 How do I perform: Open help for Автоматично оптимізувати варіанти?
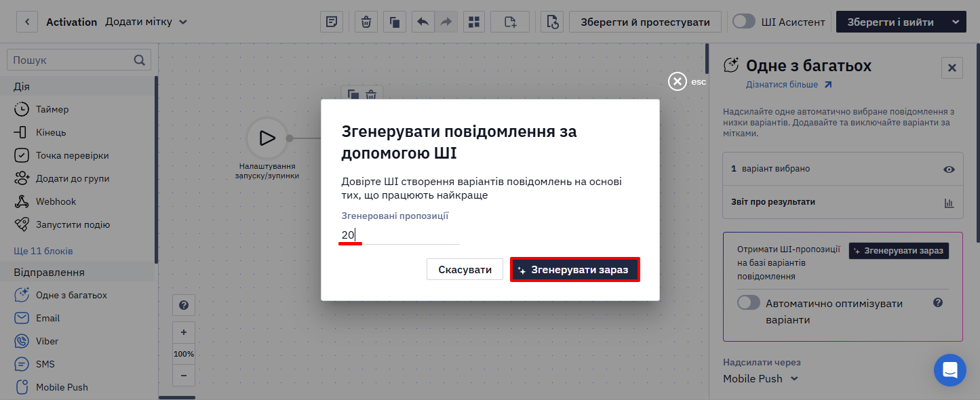[939, 302]
